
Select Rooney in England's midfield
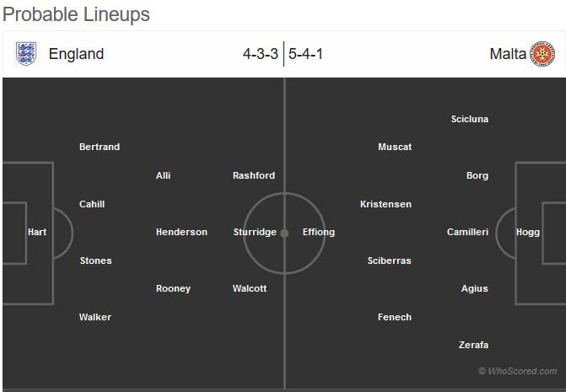[173, 288]
